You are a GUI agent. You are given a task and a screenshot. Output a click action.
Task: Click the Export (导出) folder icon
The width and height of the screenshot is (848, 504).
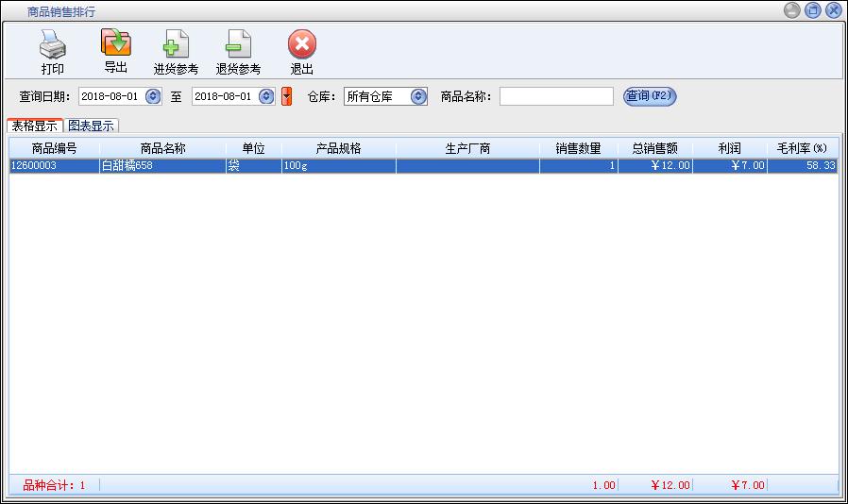point(115,43)
